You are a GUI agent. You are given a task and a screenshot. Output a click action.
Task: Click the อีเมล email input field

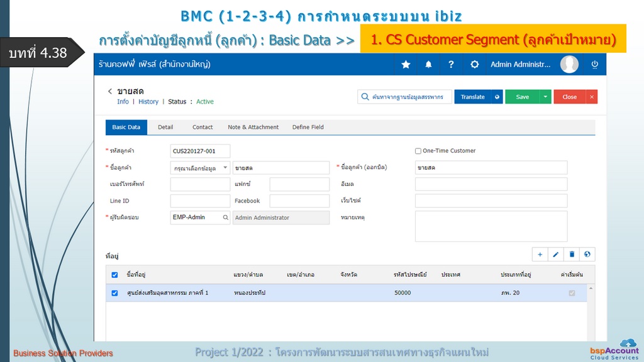(x=491, y=184)
